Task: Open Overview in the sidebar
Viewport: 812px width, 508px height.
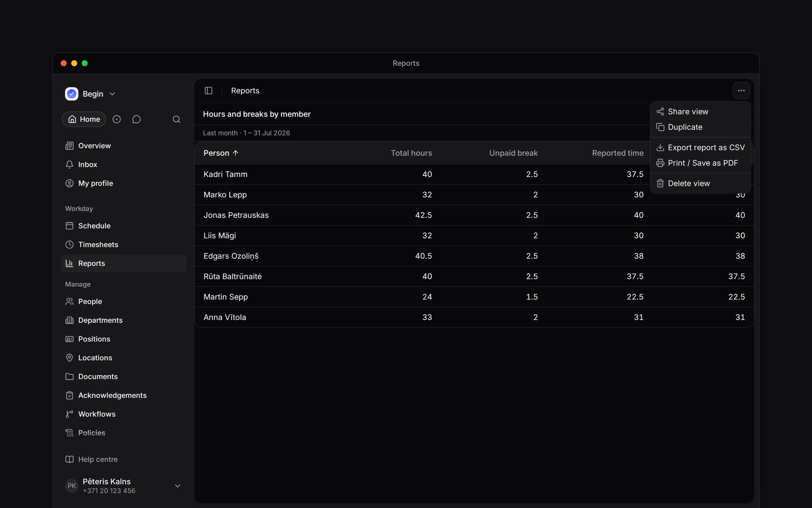Action: click(x=123, y=146)
